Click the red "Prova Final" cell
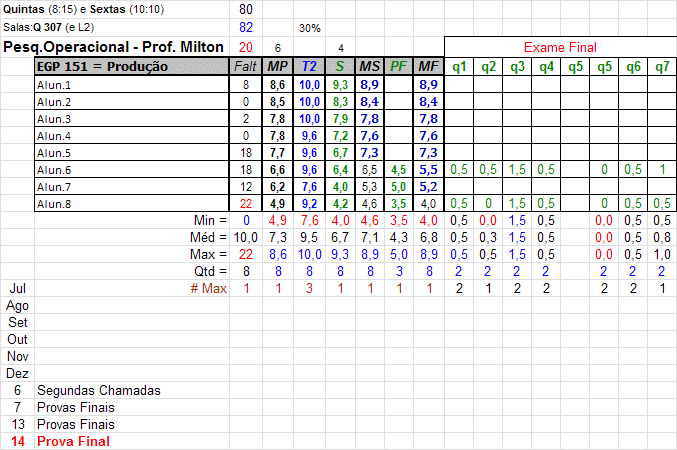Image resolution: width=677 pixels, height=450 pixels. [73, 441]
